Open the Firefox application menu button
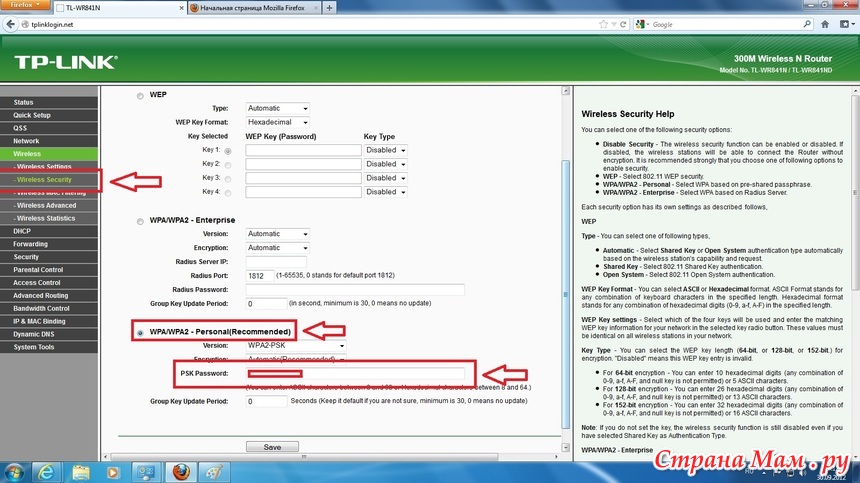The width and height of the screenshot is (860, 483). click(x=25, y=5)
